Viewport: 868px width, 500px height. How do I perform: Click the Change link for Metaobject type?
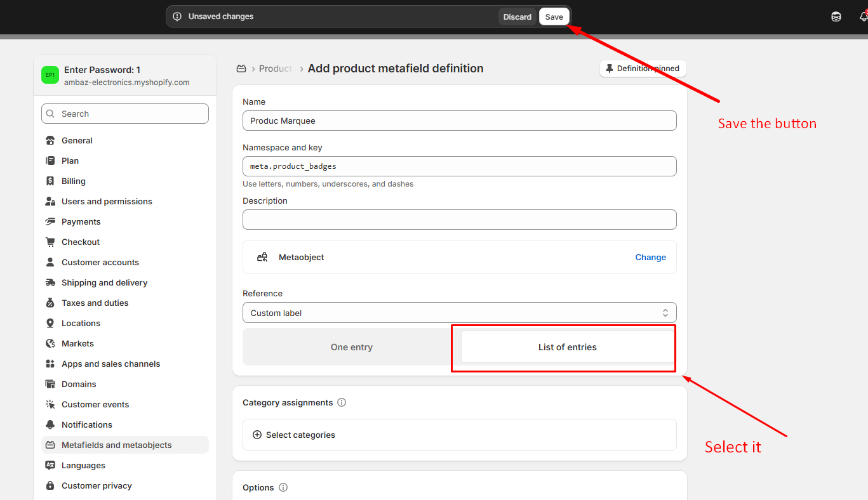coord(650,257)
